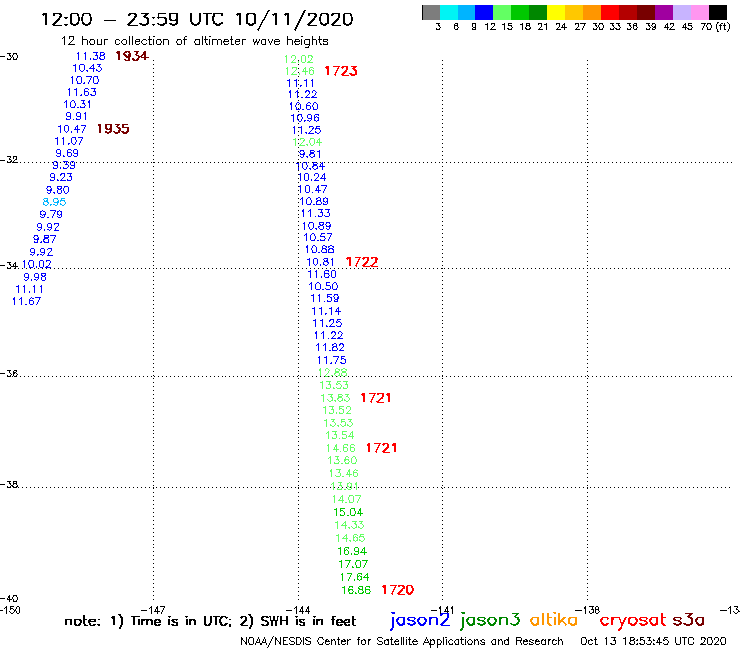
Task: Select the green 14.07 value
Action: click(x=346, y=499)
